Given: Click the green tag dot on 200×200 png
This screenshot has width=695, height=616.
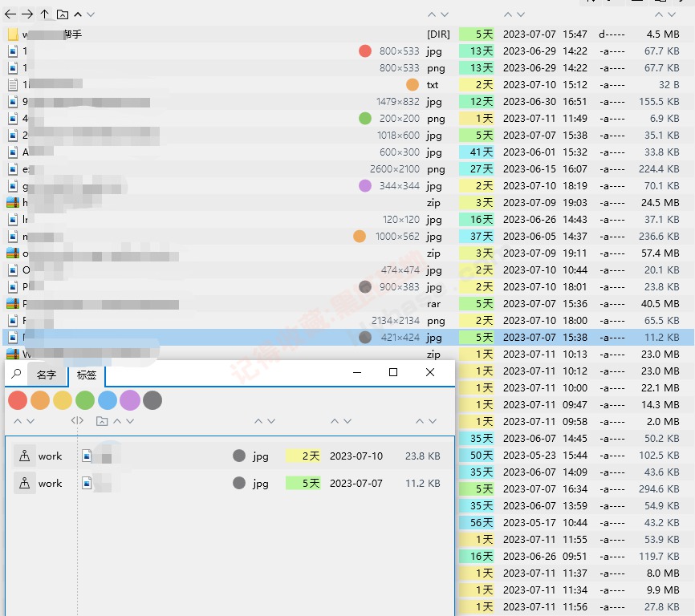Looking at the screenshot, I should [x=365, y=118].
